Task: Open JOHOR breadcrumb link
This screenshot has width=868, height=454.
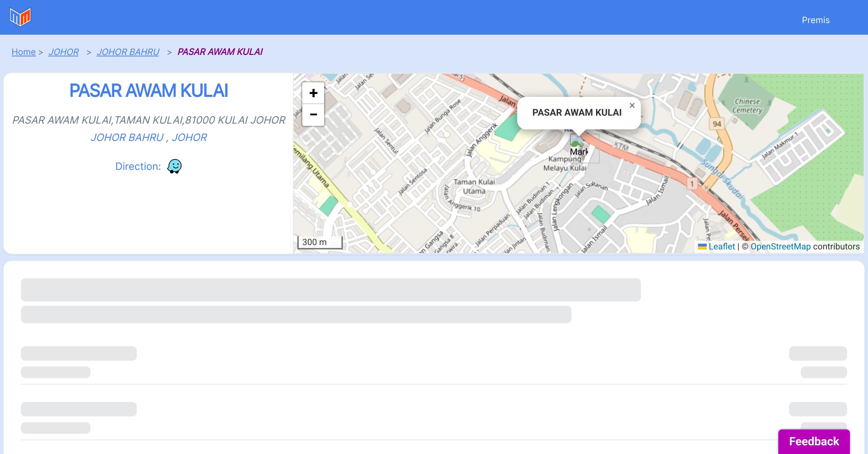Action: [64, 52]
